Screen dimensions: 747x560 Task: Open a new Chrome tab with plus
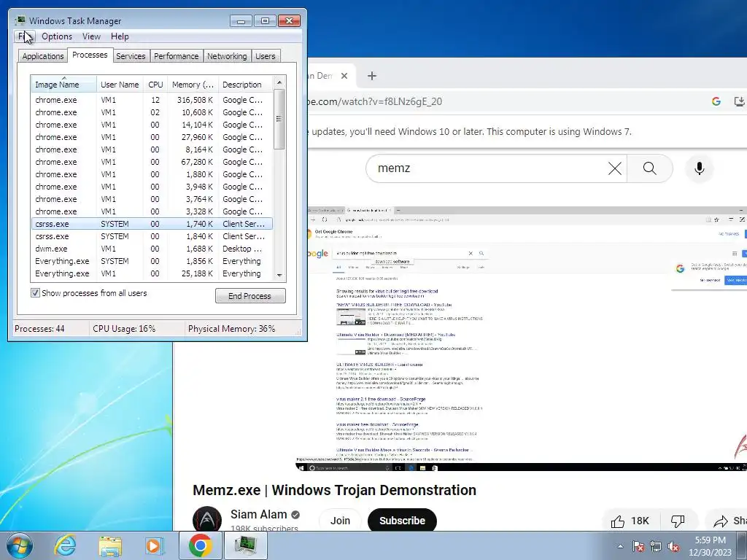pos(372,76)
